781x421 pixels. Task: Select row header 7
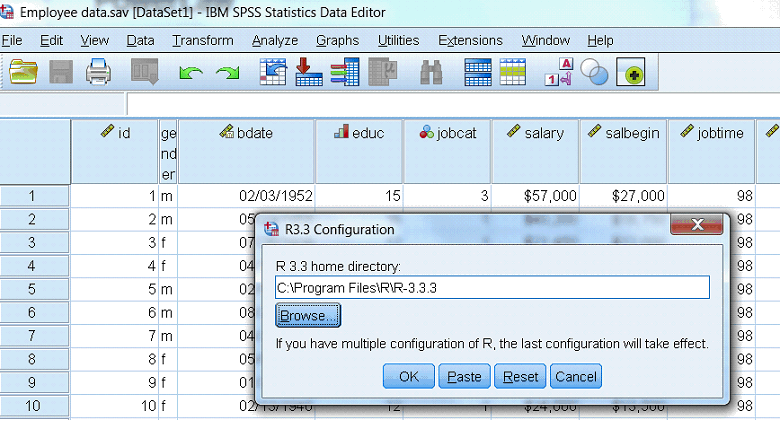coord(34,336)
